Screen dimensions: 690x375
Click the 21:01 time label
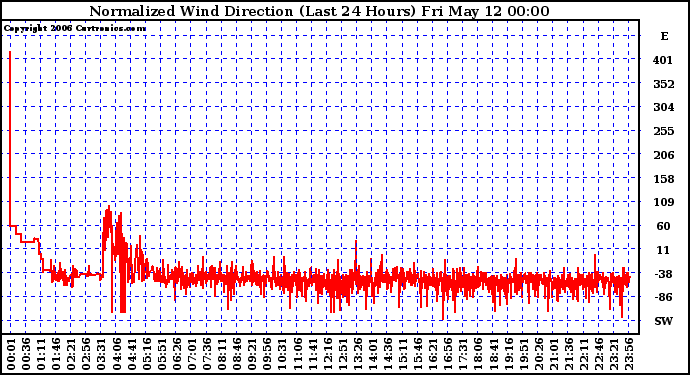(x=554, y=354)
